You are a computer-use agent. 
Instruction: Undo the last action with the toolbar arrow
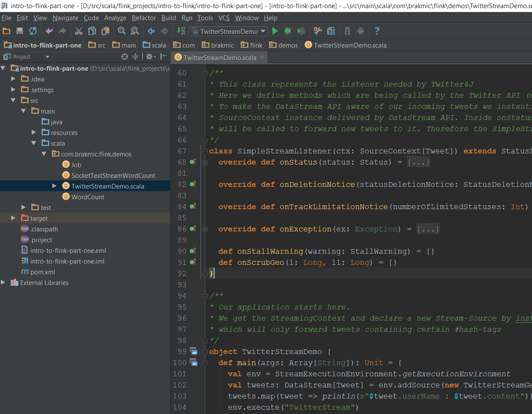(49, 31)
